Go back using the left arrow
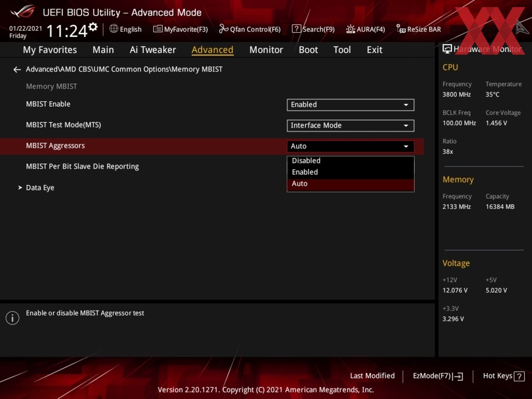The image size is (532, 399). pyautogui.click(x=17, y=69)
